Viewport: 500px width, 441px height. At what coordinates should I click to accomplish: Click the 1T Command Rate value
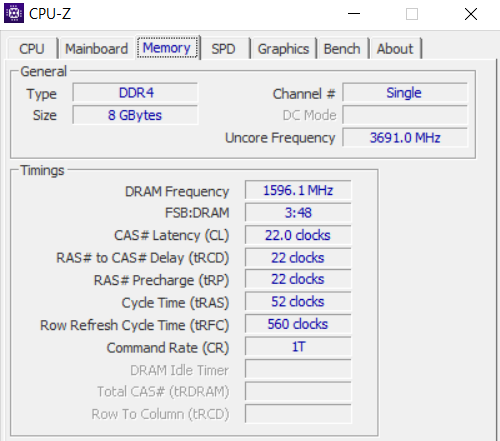click(298, 346)
